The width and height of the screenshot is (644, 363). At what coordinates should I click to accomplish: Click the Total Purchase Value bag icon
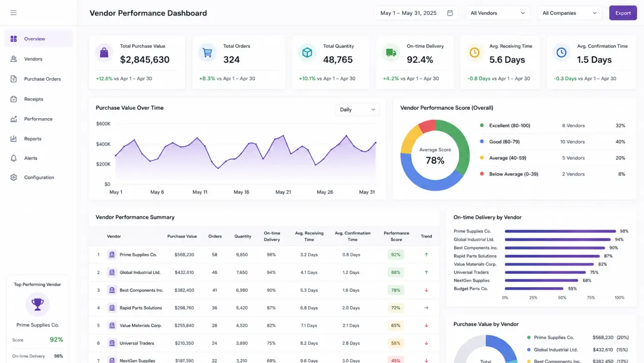pos(104,53)
